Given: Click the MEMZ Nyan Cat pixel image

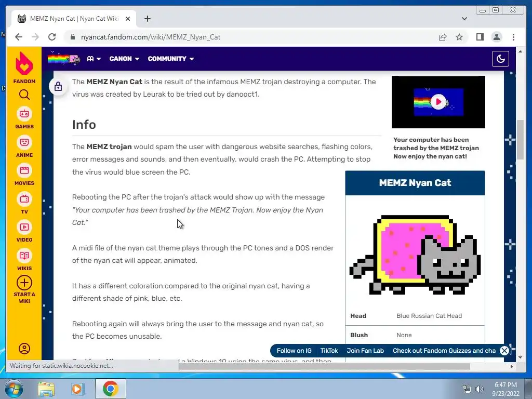Looking at the screenshot, I should click(x=415, y=255).
